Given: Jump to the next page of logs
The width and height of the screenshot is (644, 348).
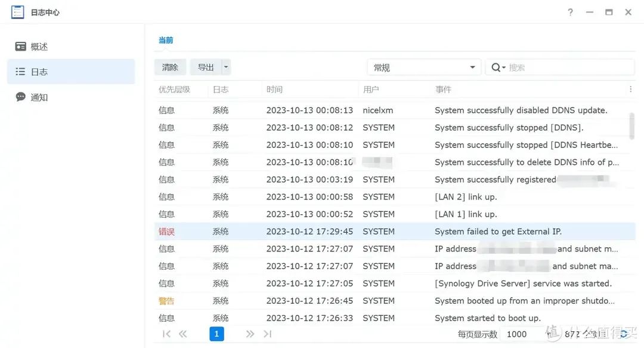Looking at the screenshot, I should click(x=250, y=334).
